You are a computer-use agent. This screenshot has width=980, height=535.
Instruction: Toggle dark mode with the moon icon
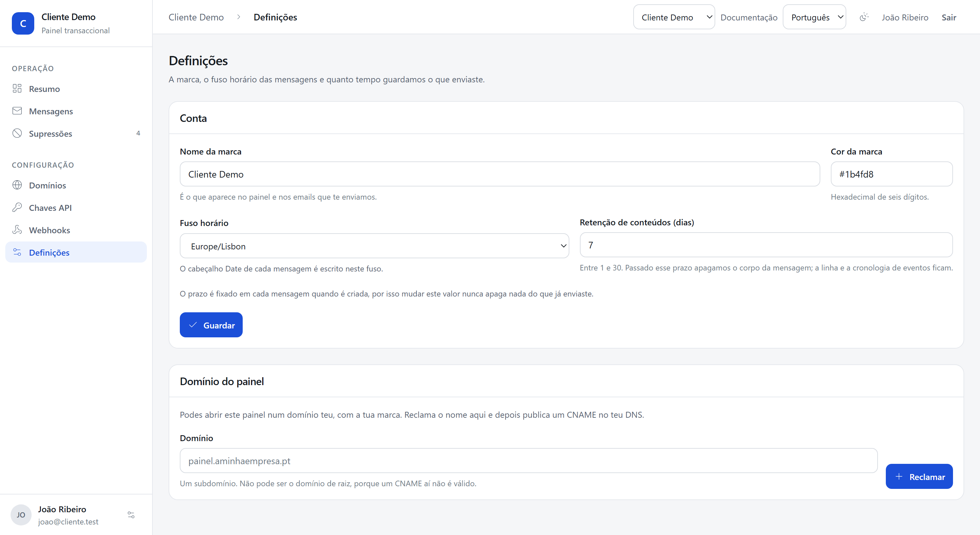pos(864,17)
